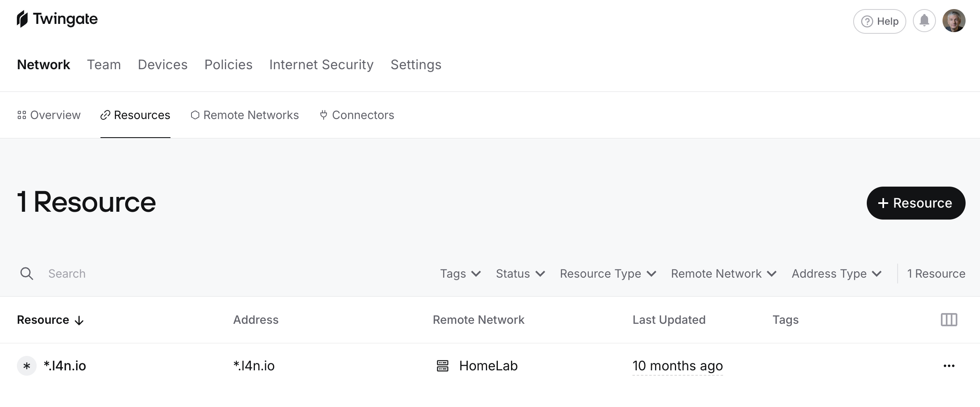Open the three-dot row actions menu
Image resolution: width=980 pixels, height=407 pixels.
(949, 366)
